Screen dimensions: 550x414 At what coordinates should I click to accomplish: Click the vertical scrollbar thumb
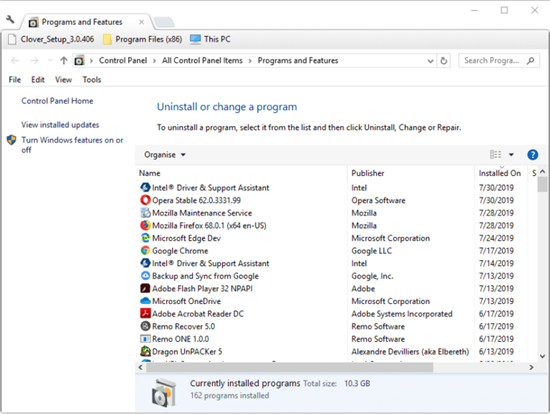(x=542, y=184)
